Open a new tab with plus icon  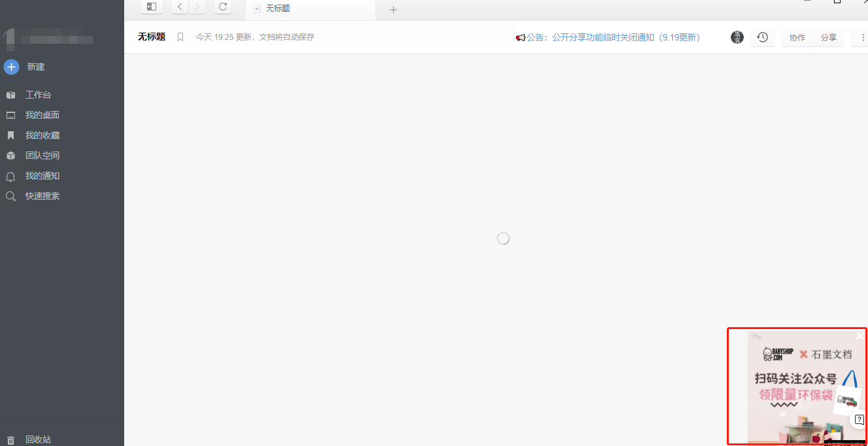point(392,9)
